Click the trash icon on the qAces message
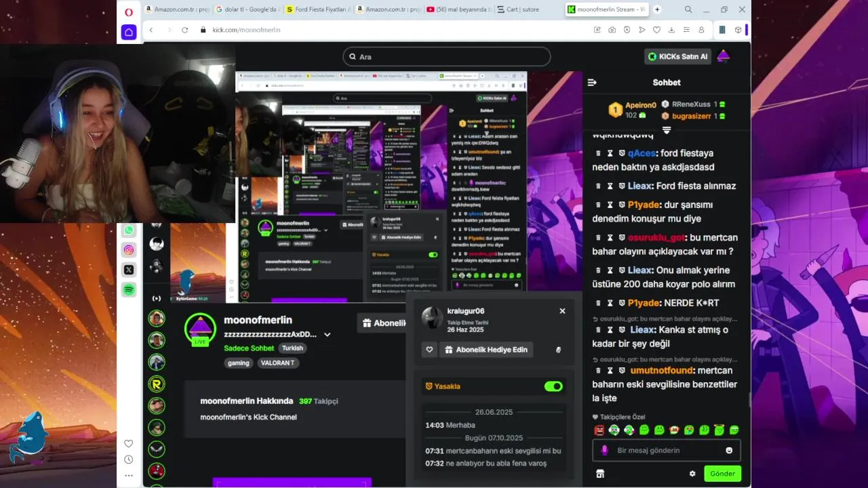 coord(598,153)
